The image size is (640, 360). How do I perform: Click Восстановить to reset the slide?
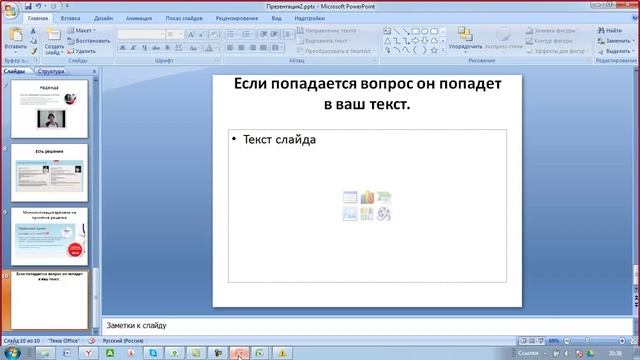89,41
